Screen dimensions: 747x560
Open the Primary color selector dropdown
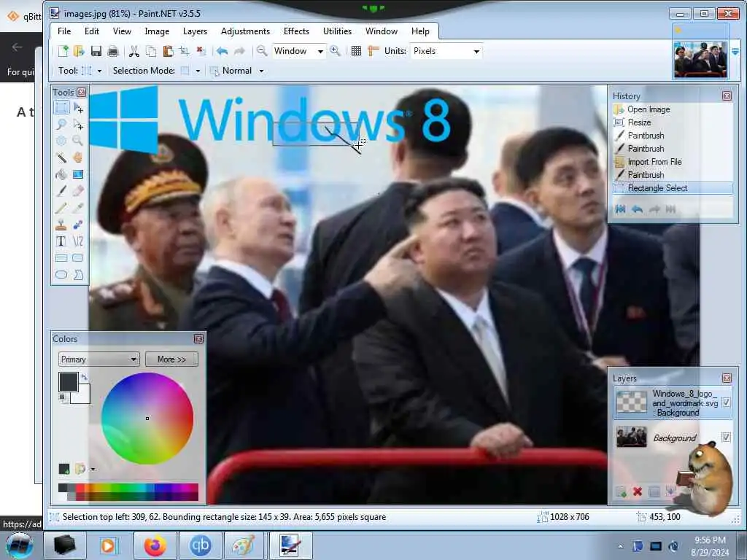98,359
